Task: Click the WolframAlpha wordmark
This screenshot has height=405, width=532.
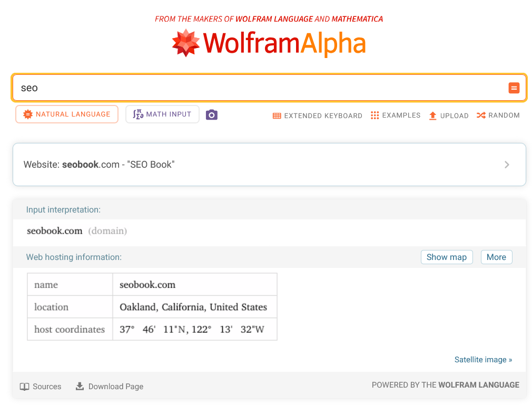Action: pyautogui.click(x=284, y=43)
